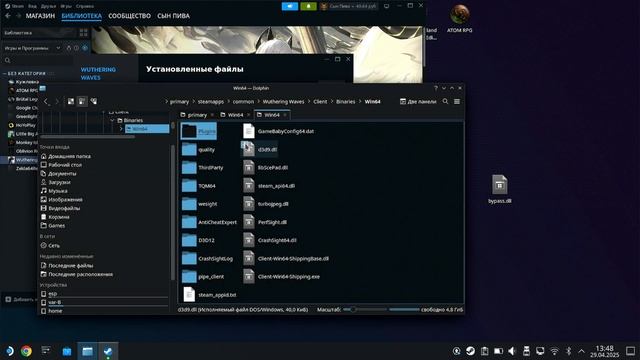
Task: Select turbojpeg.dll file
Action: tap(266, 204)
